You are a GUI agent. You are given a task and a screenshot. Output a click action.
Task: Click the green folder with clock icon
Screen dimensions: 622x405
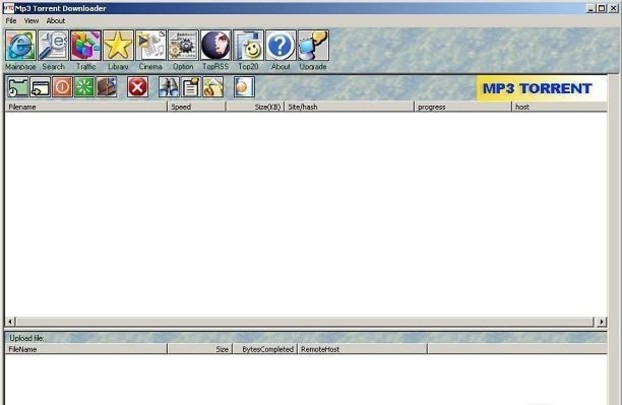[x=18, y=87]
